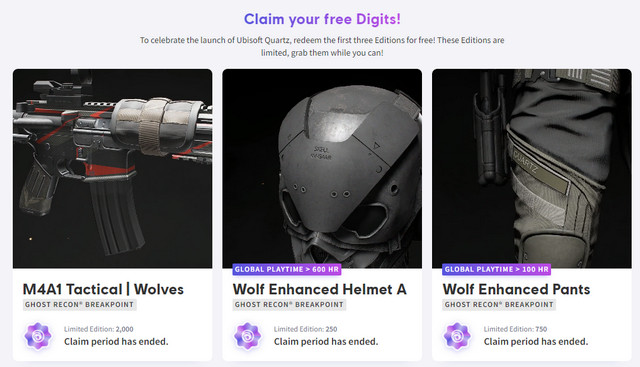Click 'Claim period has ended' on M4A1 card

tap(116, 342)
